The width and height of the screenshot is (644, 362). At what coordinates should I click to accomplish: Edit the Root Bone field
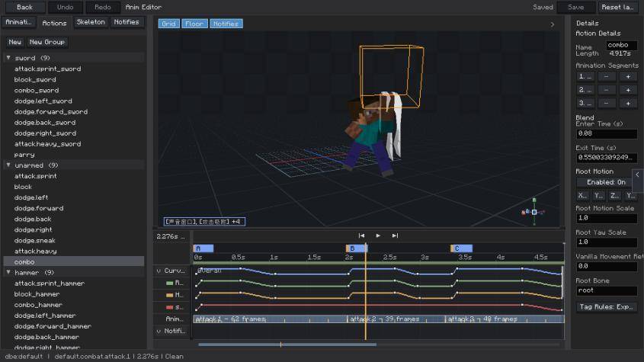pos(607,290)
